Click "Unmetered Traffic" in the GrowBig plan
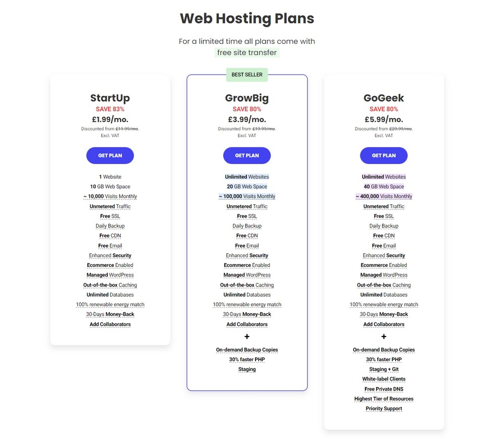 [247, 206]
